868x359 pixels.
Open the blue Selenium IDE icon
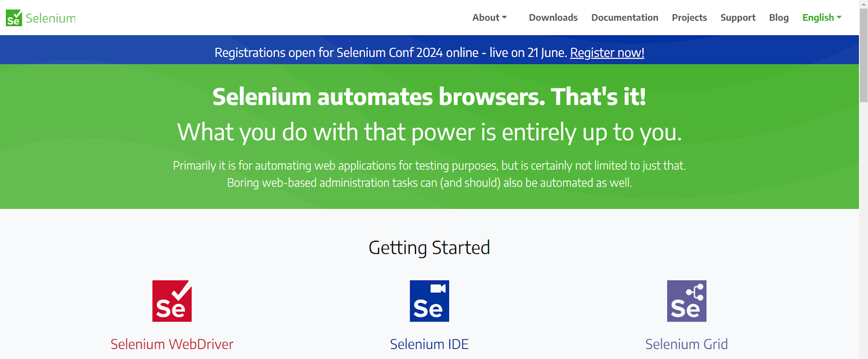429,301
